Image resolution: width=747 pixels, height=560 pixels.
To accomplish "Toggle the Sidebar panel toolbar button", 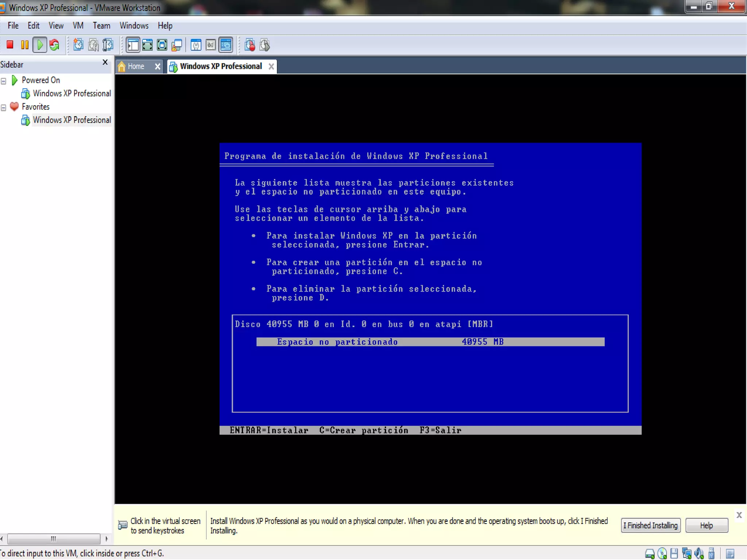I will pyautogui.click(x=133, y=45).
